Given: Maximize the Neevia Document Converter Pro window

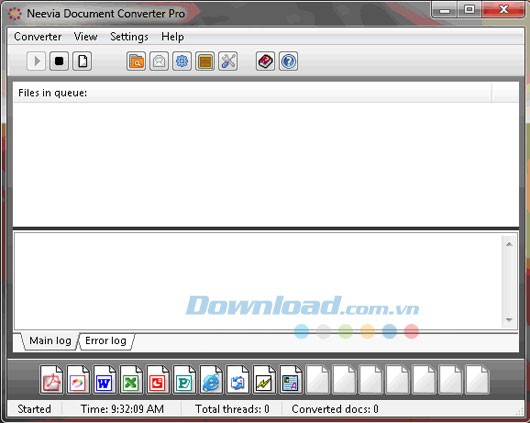Looking at the screenshot, I should click(x=469, y=10).
